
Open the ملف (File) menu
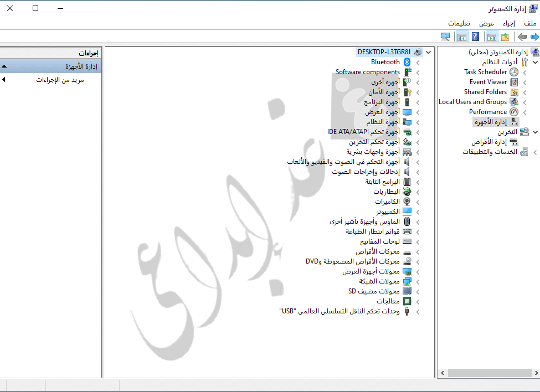(x=530, y=23)
